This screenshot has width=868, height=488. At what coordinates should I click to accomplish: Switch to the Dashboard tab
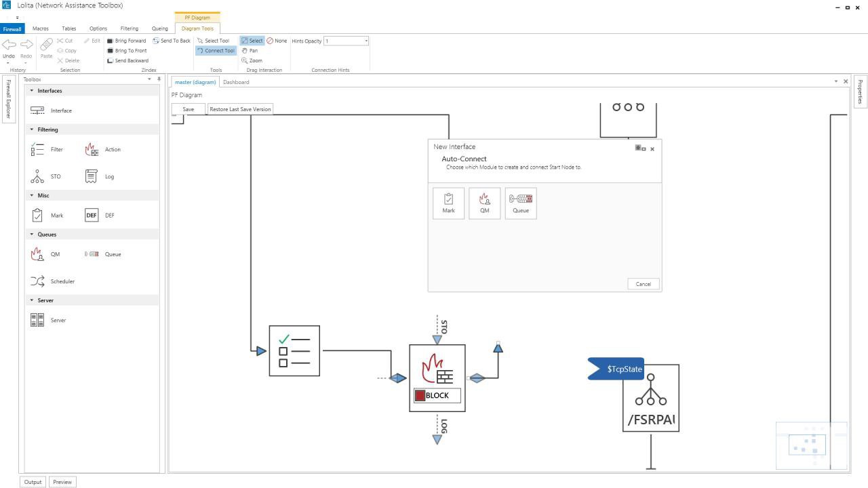(x=236, y=82)
